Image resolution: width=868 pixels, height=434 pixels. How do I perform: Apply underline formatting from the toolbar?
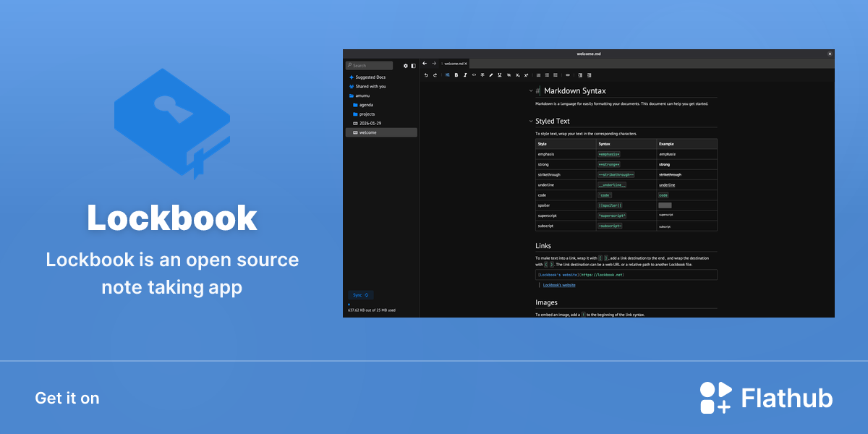tap(500, 75)
